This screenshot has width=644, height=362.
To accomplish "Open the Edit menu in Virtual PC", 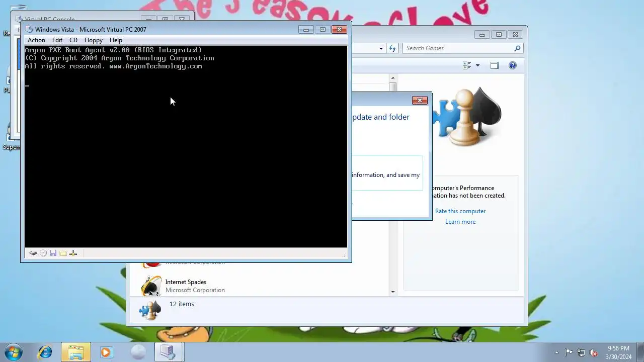I will [57, 40].
